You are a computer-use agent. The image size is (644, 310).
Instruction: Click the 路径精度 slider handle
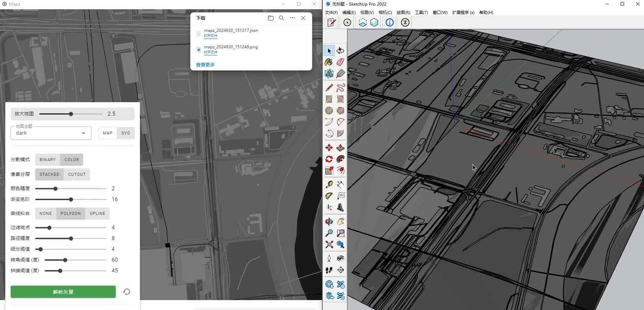point(71,238)
